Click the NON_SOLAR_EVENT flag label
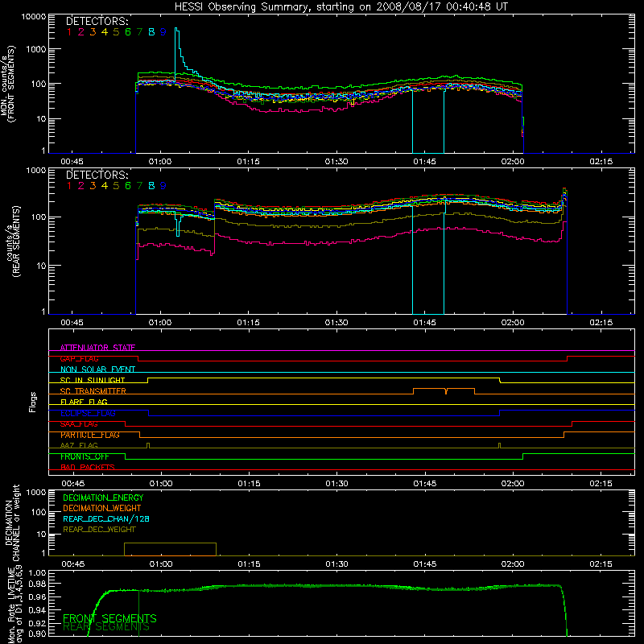This screenshot has width=644, height=644. [97, 369]
